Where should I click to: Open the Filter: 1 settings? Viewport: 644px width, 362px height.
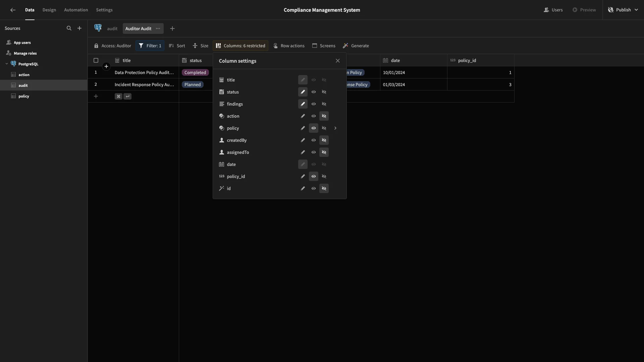(150, 46)
